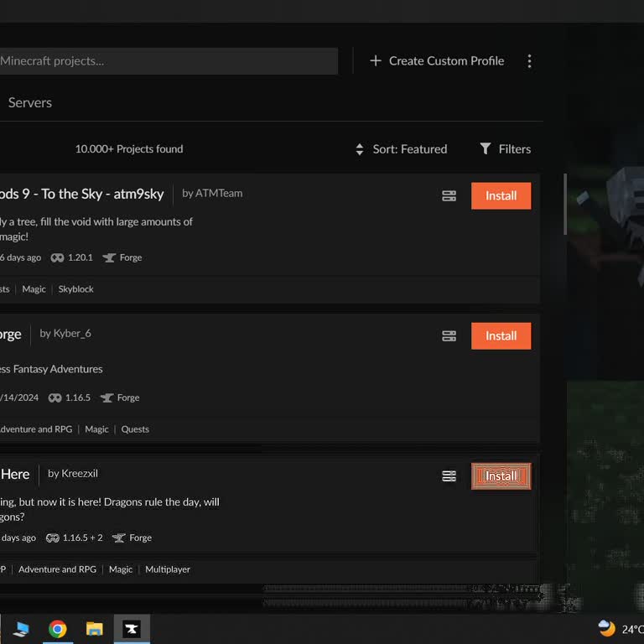Open Google Chrome from taskbar
Screen dimensions: 644x644
[58, 629]
